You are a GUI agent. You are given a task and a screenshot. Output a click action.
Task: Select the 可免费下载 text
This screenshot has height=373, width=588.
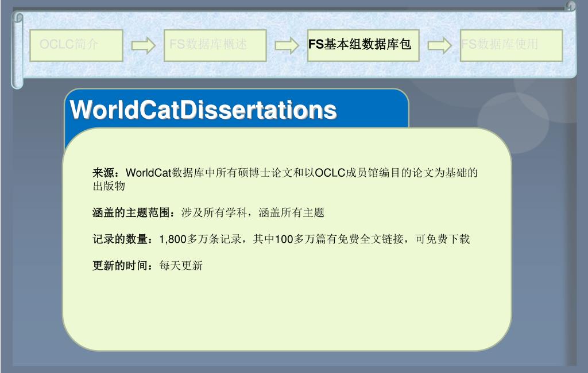[442, 239]
